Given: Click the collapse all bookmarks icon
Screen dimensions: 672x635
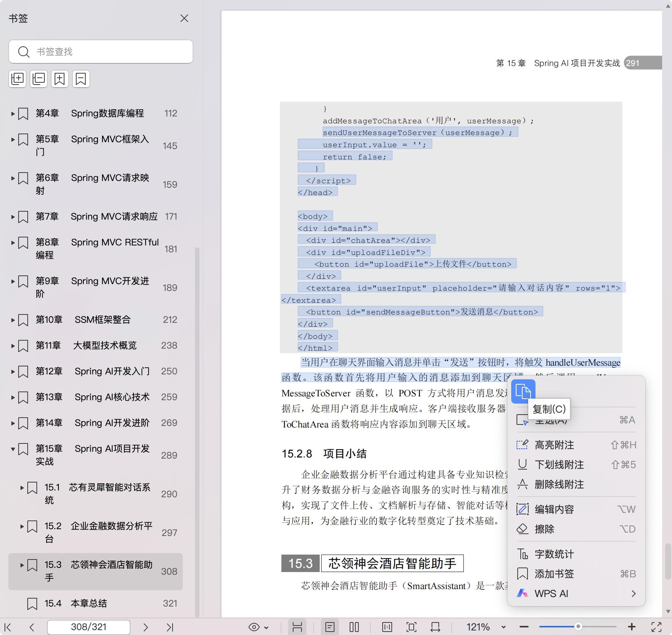Looking at the screenshot, I should pyautogui.click(x=39, y=79).
